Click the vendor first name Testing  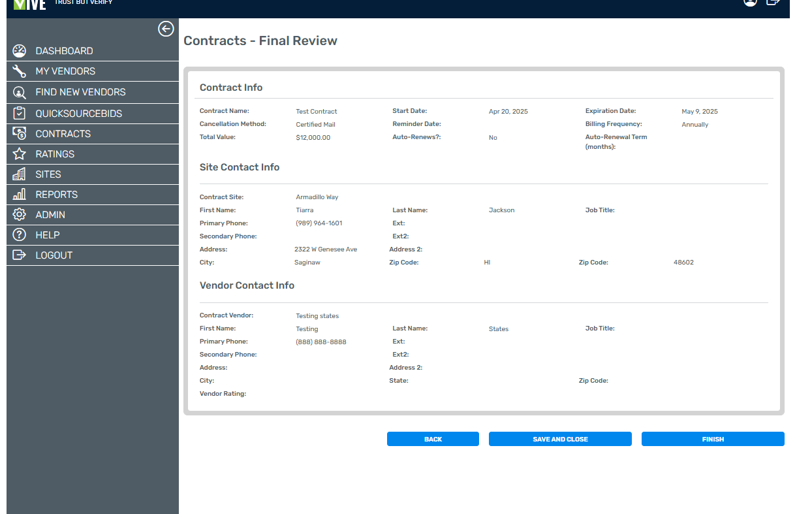307,329
